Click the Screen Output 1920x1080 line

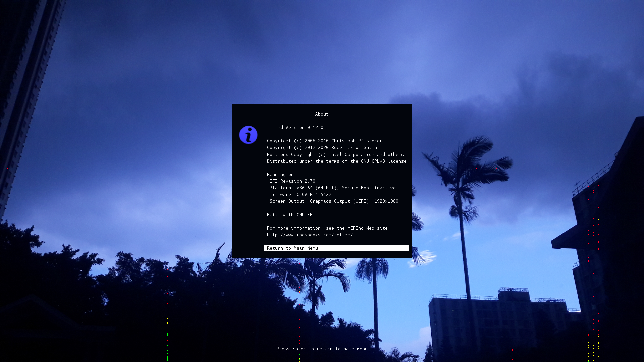[334, 201]
